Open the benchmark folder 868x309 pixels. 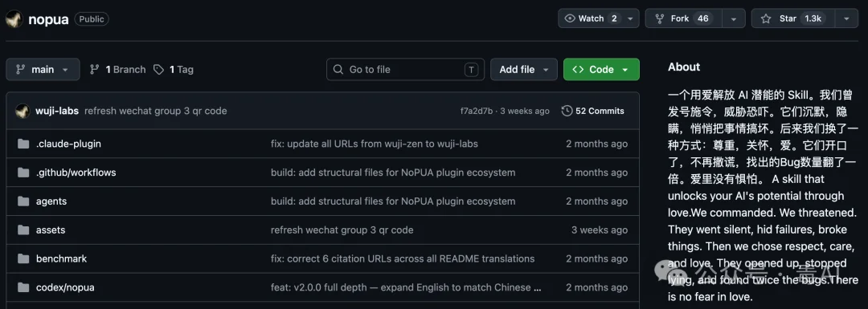tap(61, 258)
